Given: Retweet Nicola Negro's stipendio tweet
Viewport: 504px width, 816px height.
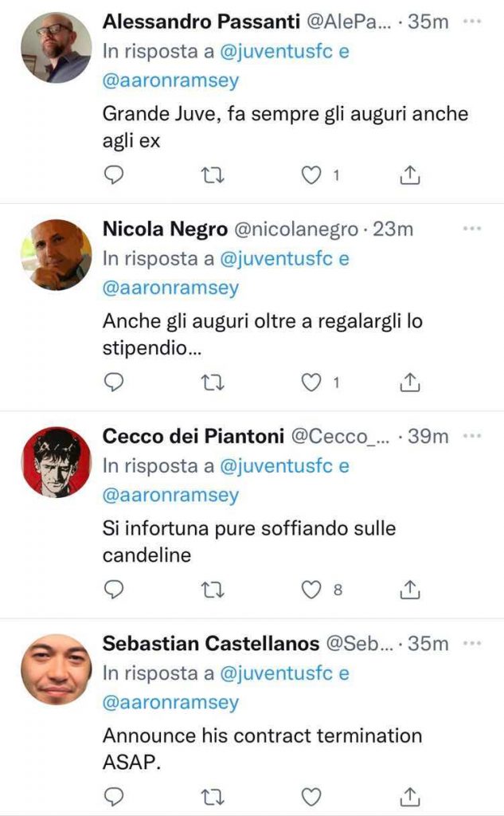Looking at the screenshot, I should pyautogui.click(x=212, y=382).
